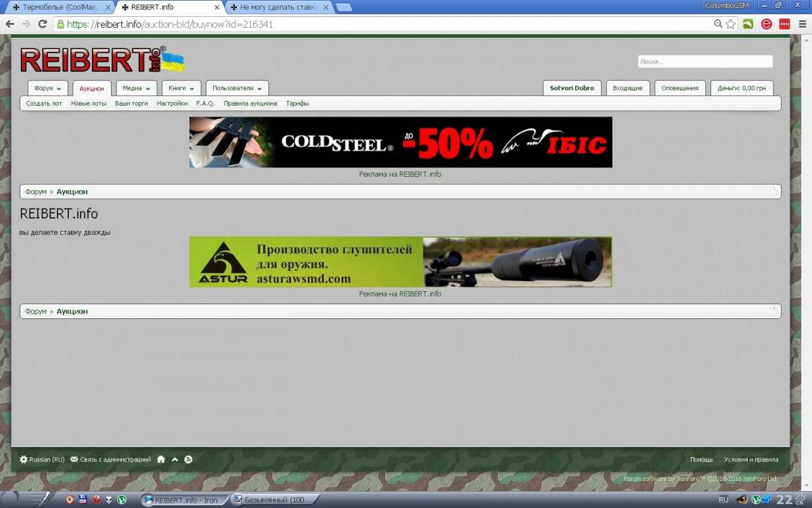Switch to the 'Не могу сделать ставку' tab

pyautogui.click(x=279, y=7)
